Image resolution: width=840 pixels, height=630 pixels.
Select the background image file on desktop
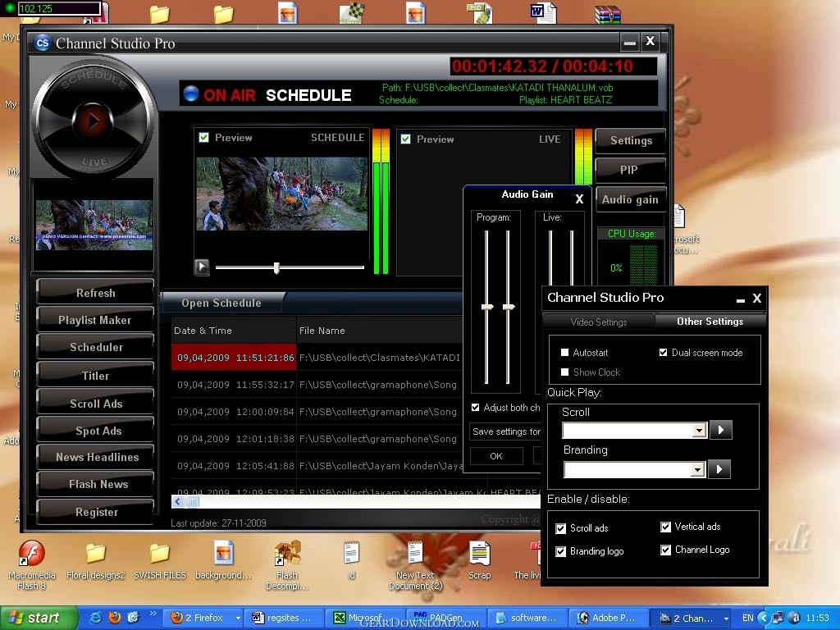223,560
